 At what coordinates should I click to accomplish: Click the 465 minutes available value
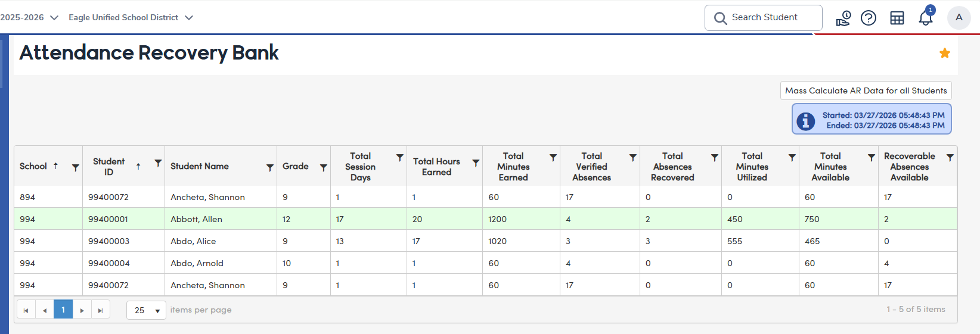[812, 241]
